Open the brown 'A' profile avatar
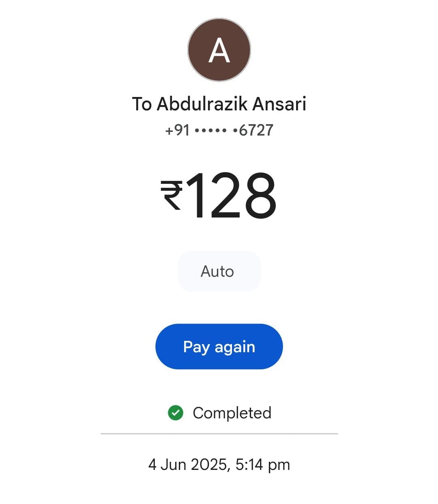Screen dimensions: 438x504 click(219, 50)
